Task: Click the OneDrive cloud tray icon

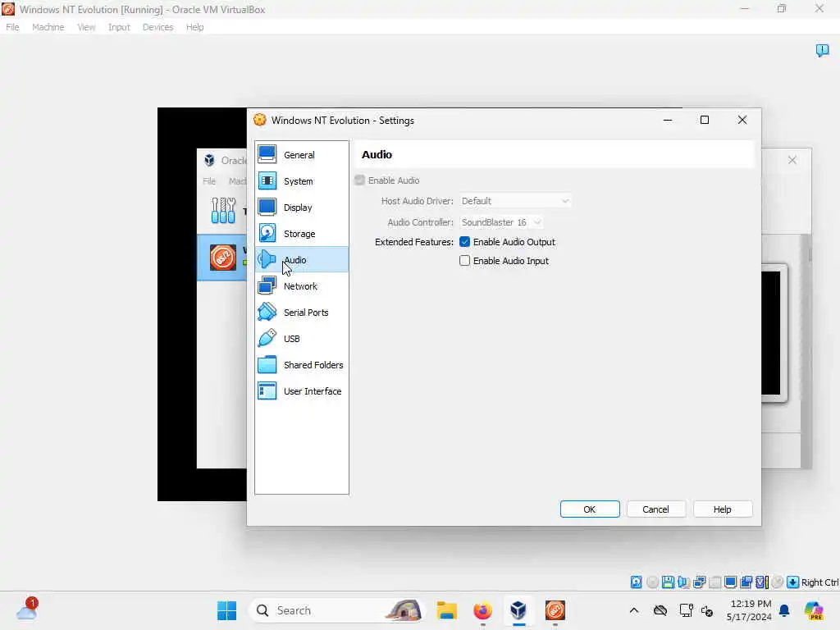Action: (x=660, y=610)
